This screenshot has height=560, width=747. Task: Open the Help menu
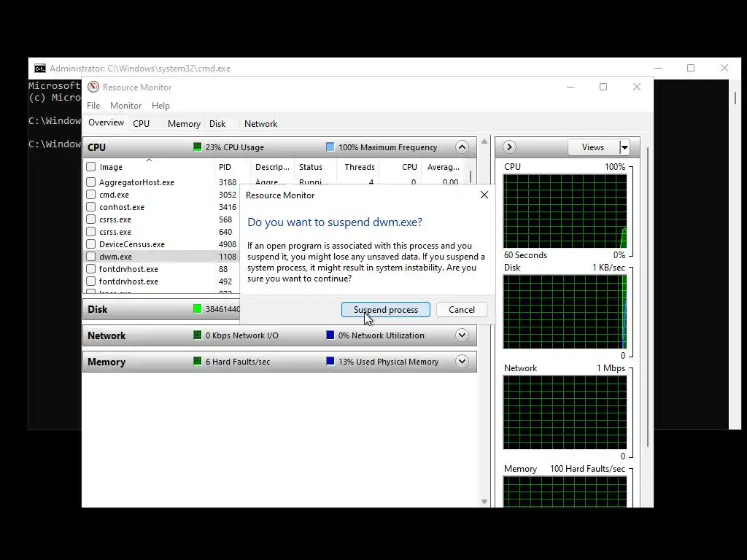click(160, 105)
